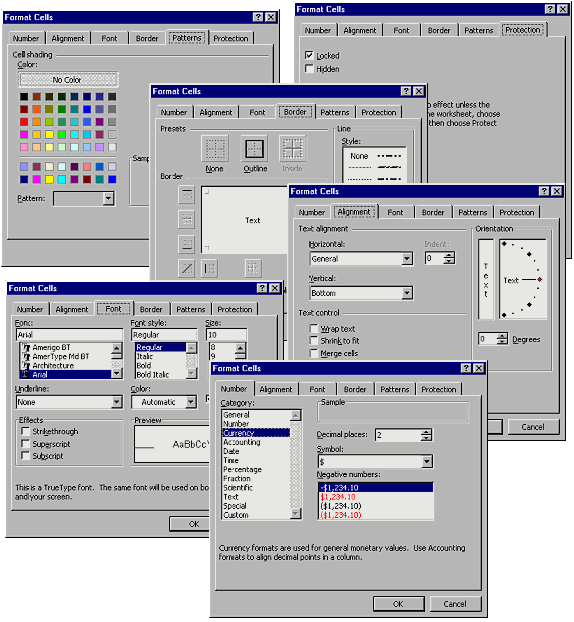The width and height of the screenshot is (574, 622).
Task: Switch to the Border tab in the Font dialog
Action: [x=151, y=309]
